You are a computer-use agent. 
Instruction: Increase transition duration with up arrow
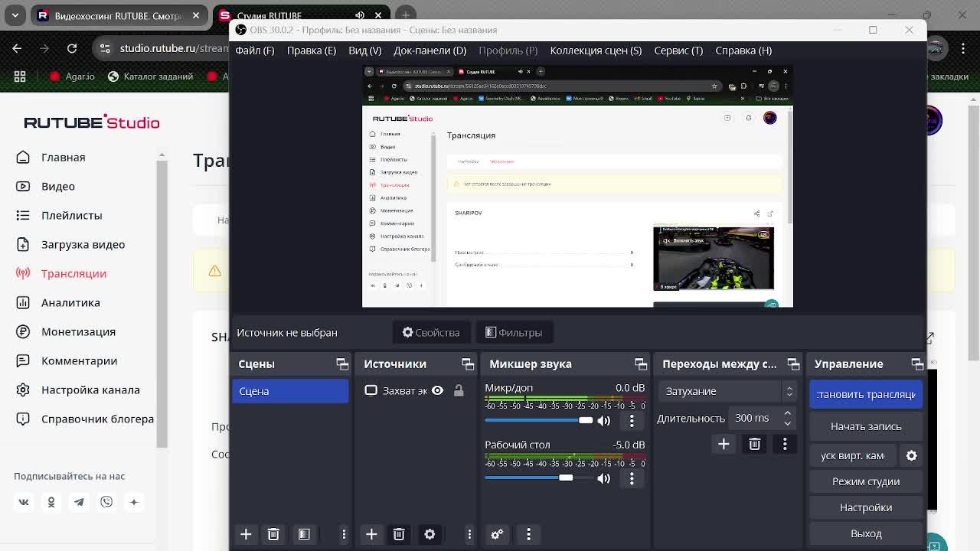[787, 414]
